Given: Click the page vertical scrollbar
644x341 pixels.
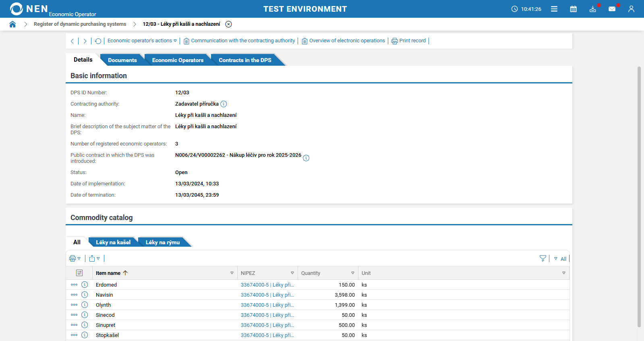Looking at the screenshot, I should click(639, 197).
